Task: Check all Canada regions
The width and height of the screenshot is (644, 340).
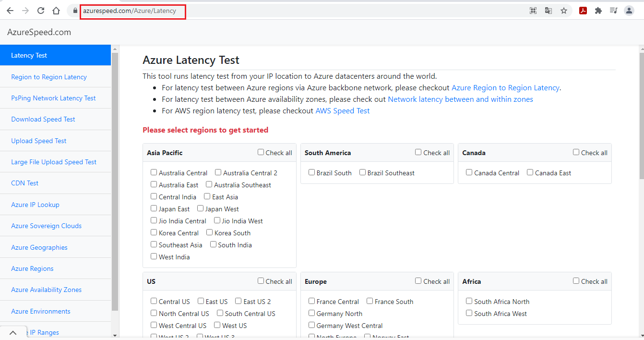Action: (576, 152)
